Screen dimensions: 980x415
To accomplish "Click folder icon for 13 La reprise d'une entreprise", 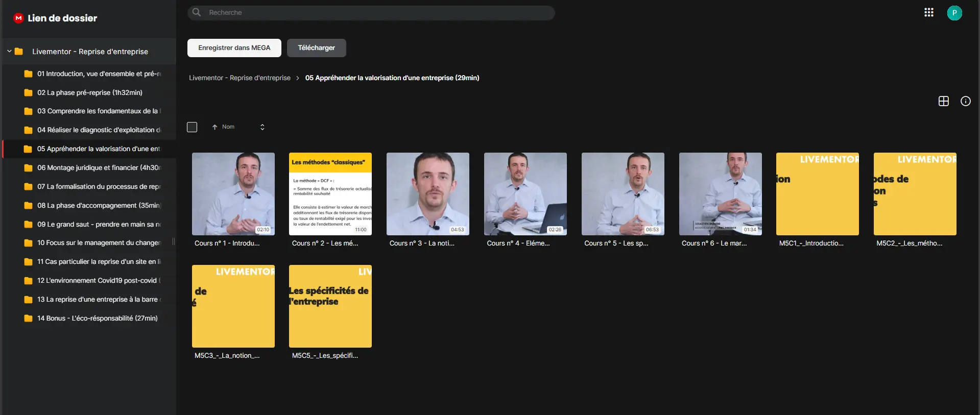I will (29, 300).
